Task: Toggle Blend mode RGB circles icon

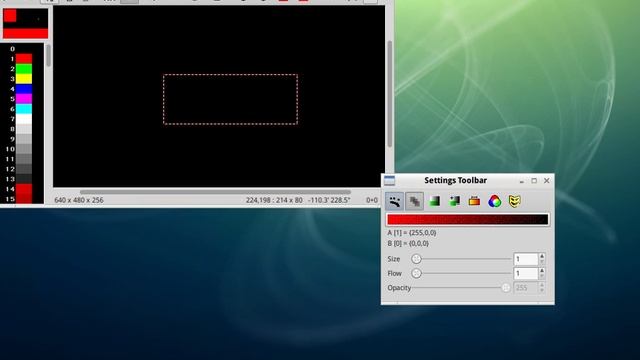Action: pyautogui.click(x=494, y=201)
